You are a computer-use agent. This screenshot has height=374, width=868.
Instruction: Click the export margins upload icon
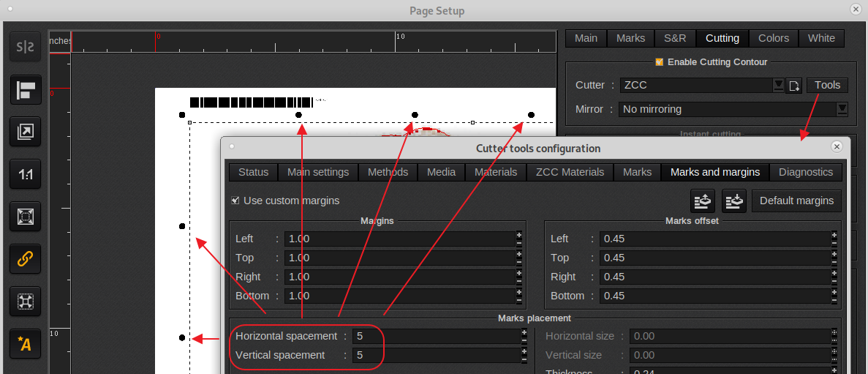tap(703, 201)
